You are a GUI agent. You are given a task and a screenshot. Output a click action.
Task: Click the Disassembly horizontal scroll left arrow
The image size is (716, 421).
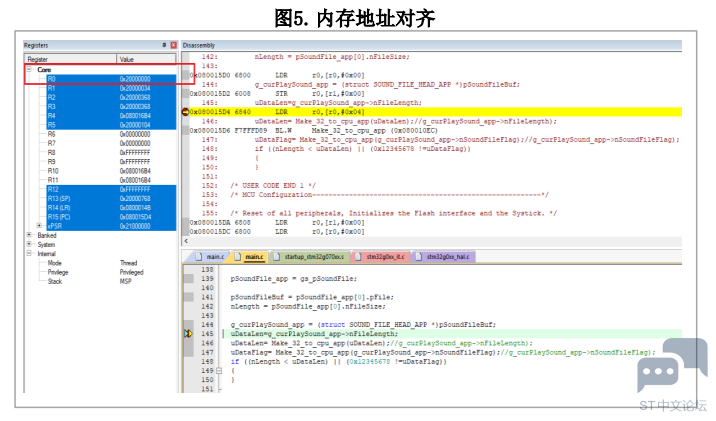tap(186, 241)
